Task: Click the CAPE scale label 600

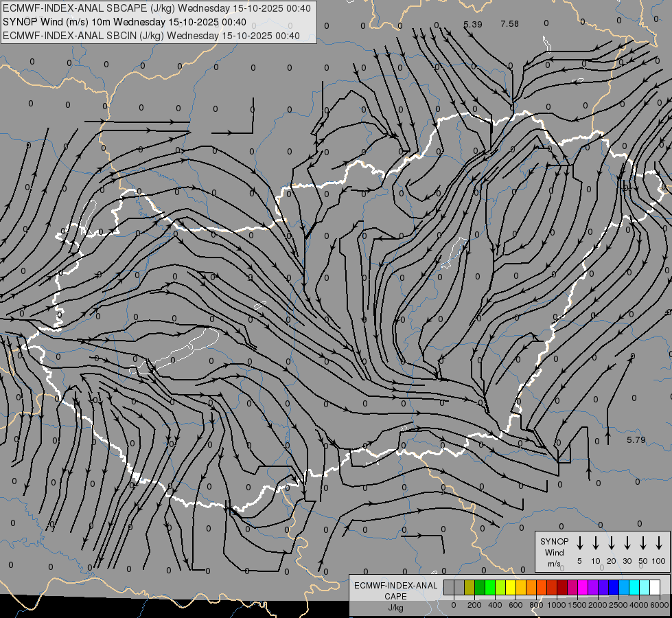Action: click(515, 605)
